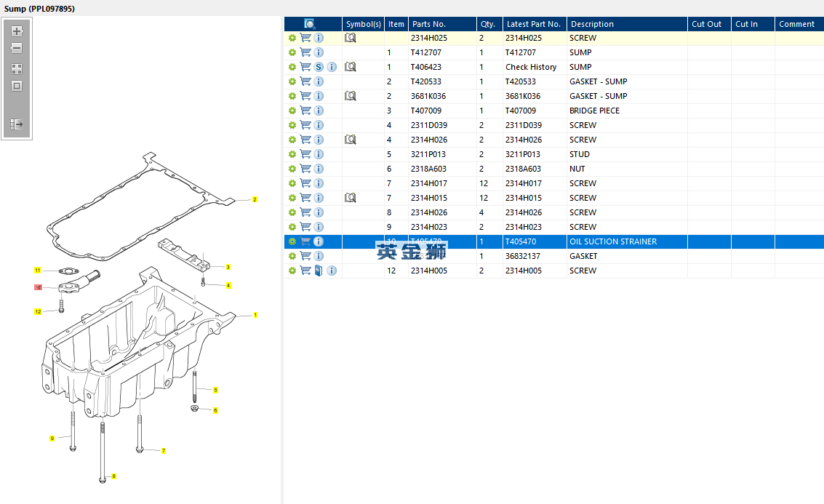
Task: Click the gear icon for SCREW 2311D039
Action: tap(292, 125)
